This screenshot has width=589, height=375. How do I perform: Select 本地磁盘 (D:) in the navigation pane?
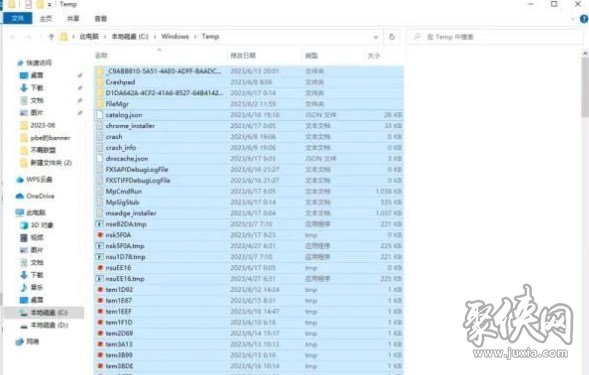pos(49,325)
